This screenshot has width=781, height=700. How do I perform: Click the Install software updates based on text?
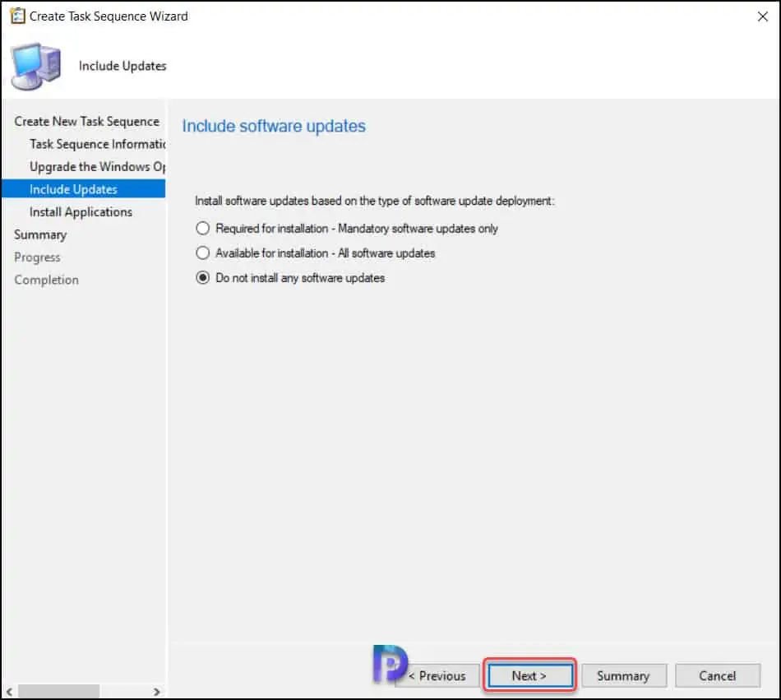(x=375, y=201)
